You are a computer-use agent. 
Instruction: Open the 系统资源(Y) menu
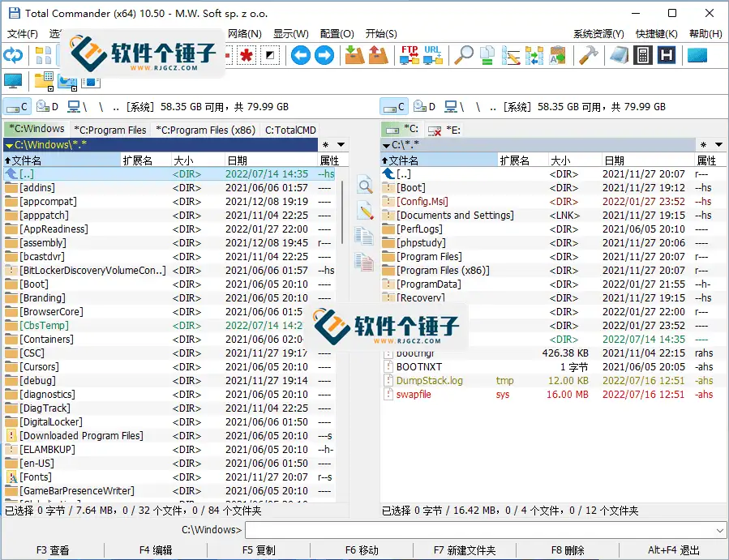tap(598, 33)
